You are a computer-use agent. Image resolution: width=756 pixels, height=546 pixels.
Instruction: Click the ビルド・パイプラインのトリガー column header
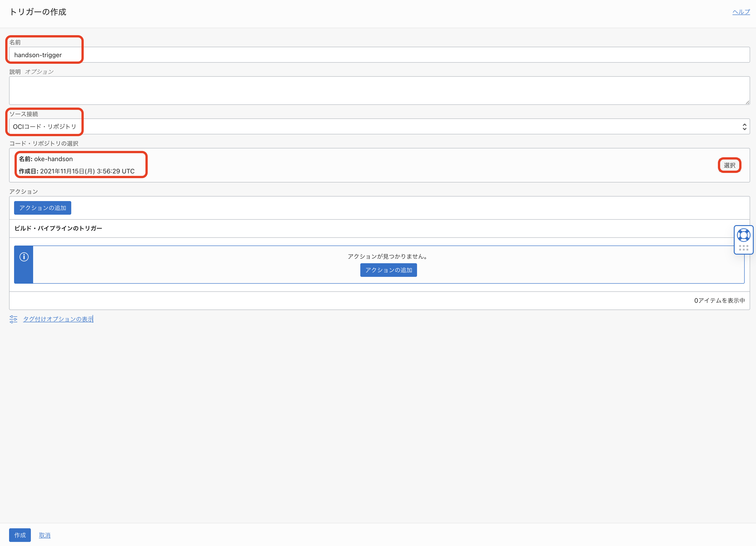click(x=58, y=228)
